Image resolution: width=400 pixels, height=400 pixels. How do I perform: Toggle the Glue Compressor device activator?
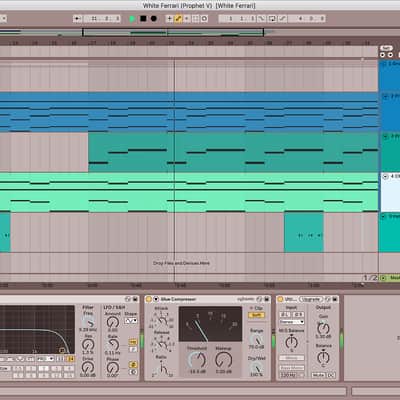click(149, 299)
